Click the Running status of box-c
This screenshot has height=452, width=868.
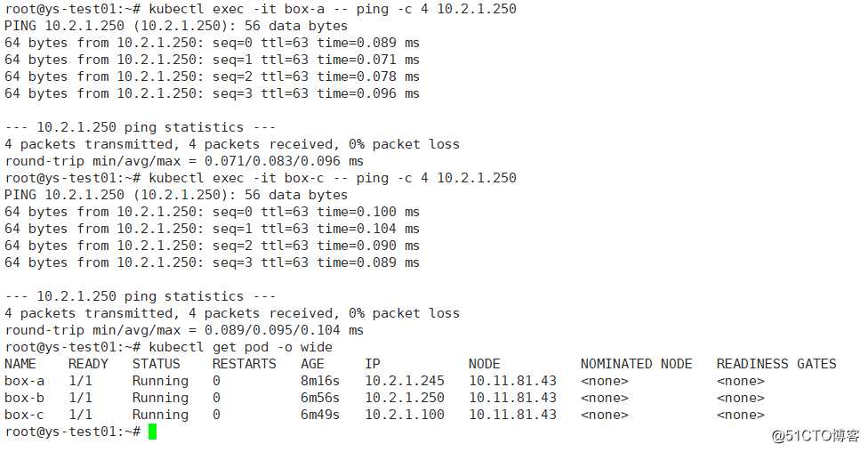161,415
